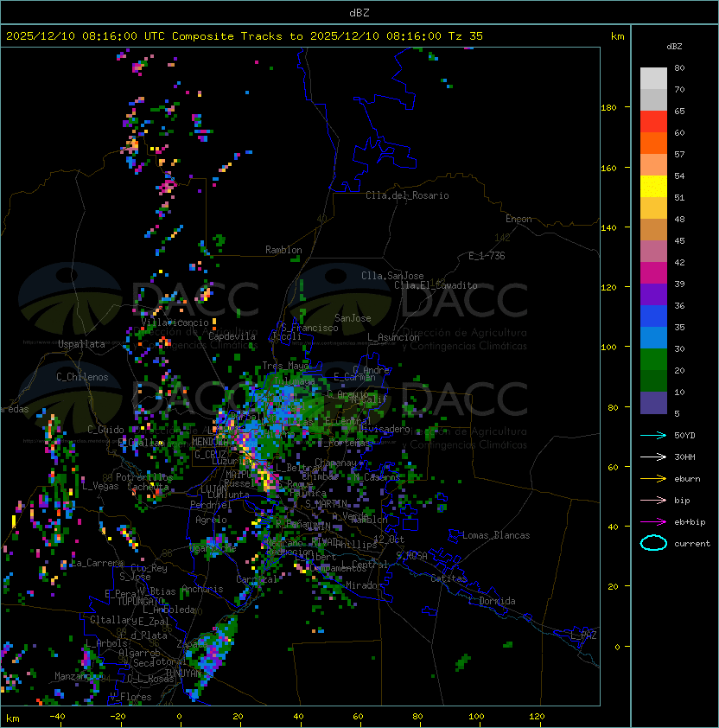The width and height of the screenshot is (719, 728).
Task: Click the 'Clla.del_Rosario' place label
Action: [407, 195]
